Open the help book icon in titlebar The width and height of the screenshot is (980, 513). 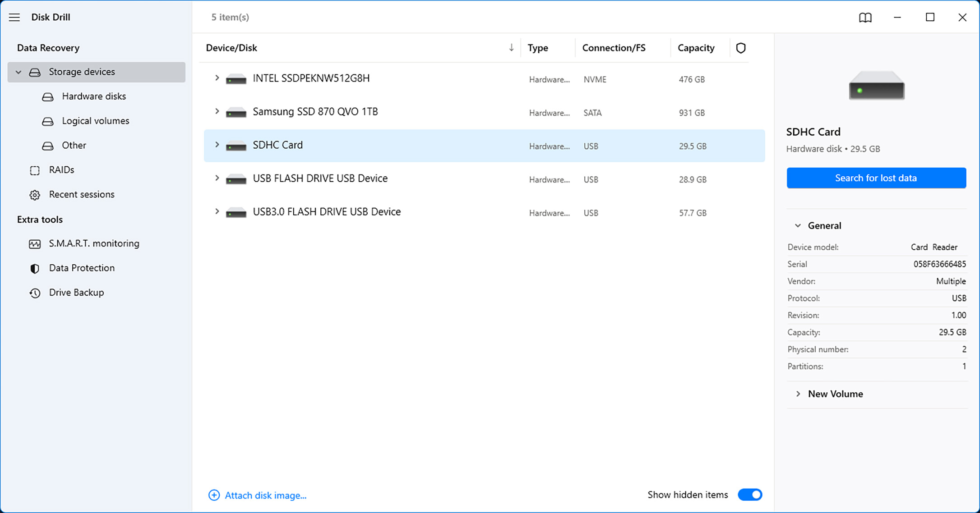pos(865,17)
